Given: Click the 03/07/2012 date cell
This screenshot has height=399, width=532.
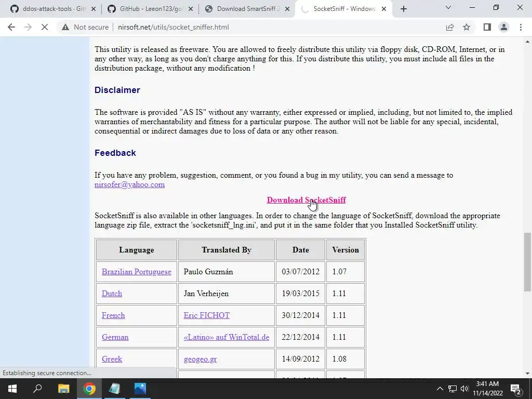Looking at the screenshot, I should [301, 272].
